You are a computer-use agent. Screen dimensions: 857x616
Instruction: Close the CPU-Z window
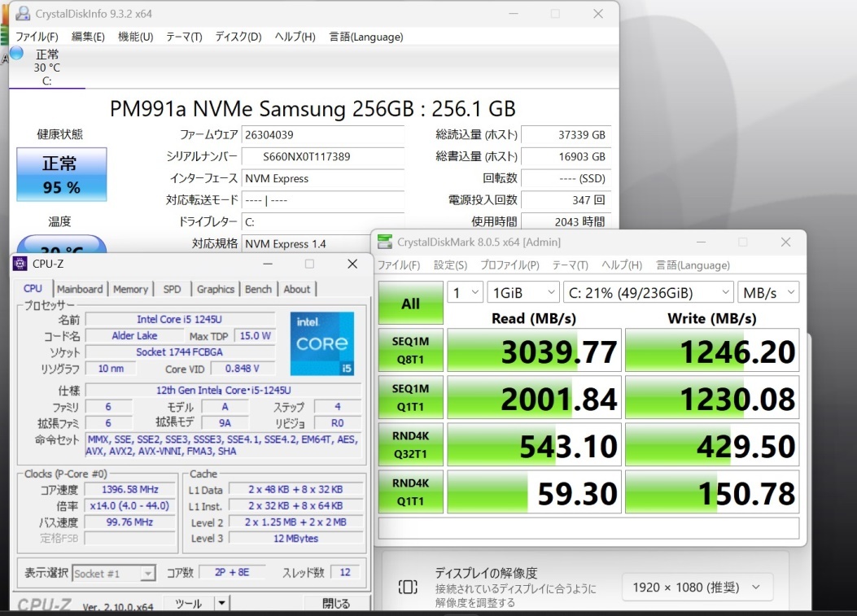click(x=352, y=264)
